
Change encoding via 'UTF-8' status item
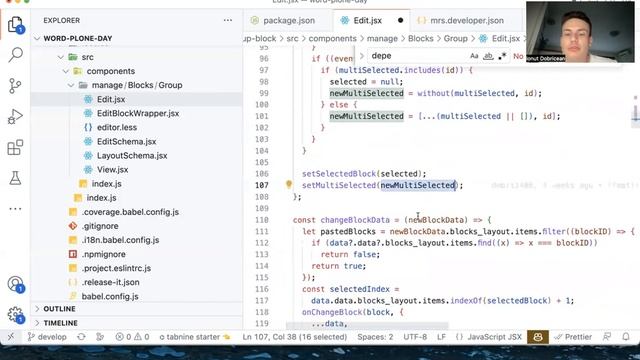pos(415,337)
